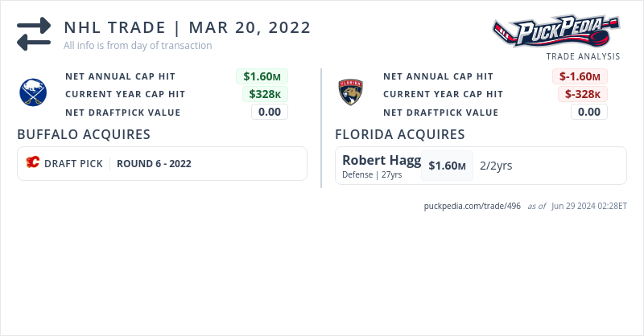The image size is (644, 336).
Task: Click the 2/2yrs contract term text
Action: (496, 166)
